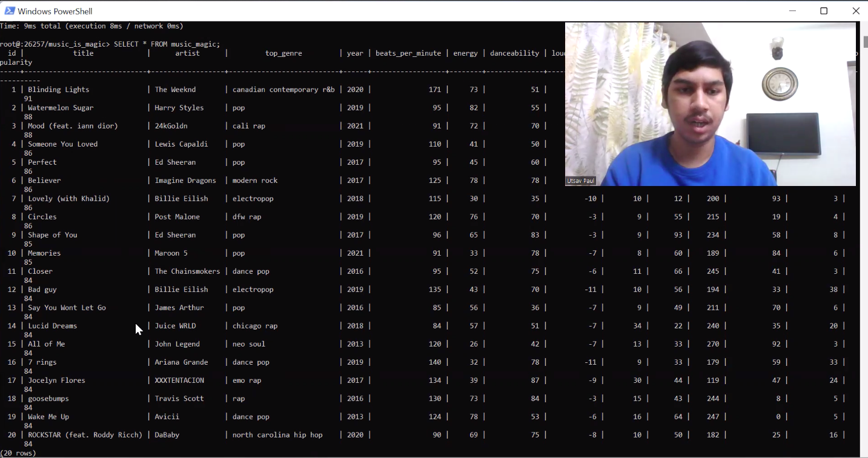868x458 pixels.
Task: Click '24kGoldn' artist cell
Action: coord(171,126)
